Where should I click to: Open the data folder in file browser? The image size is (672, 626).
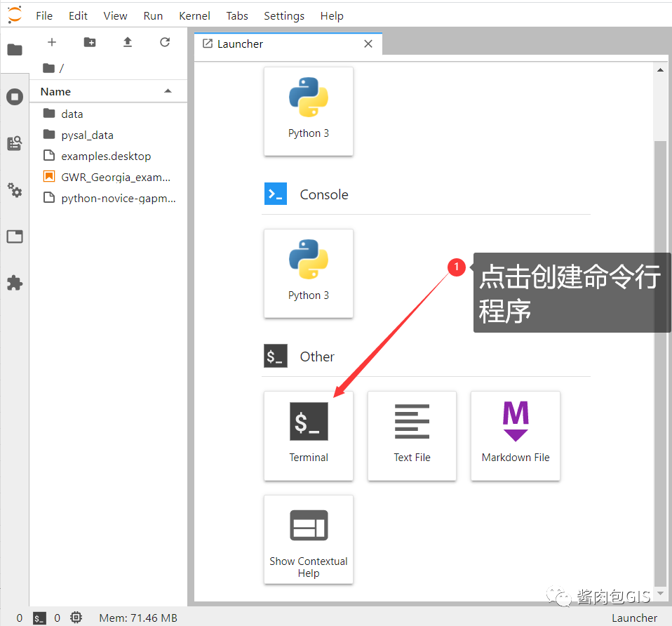72,113
